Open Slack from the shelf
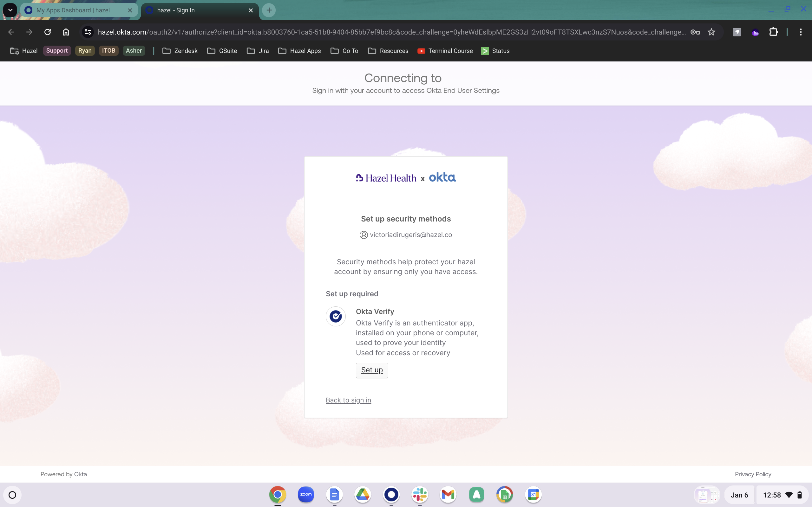Image resolution: width=812 pixels, height=507 pixels. pyautogui.click(x=420, y=495)
